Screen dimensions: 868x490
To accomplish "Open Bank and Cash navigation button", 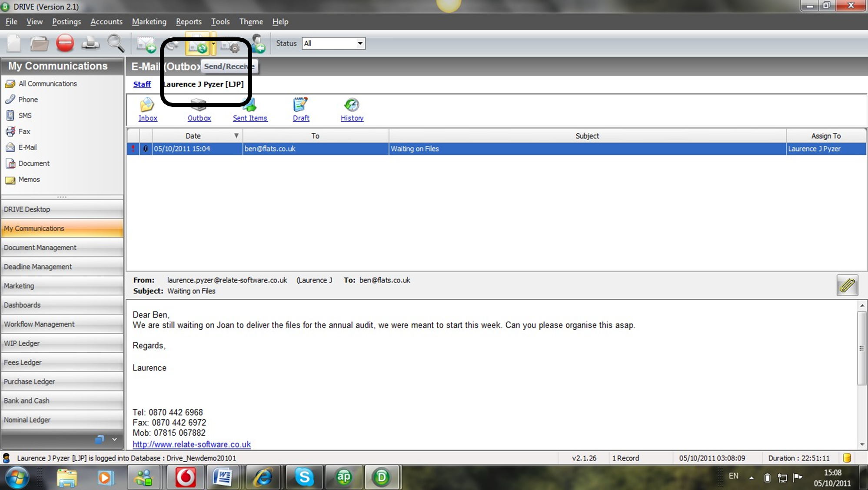I will point(62,401).
